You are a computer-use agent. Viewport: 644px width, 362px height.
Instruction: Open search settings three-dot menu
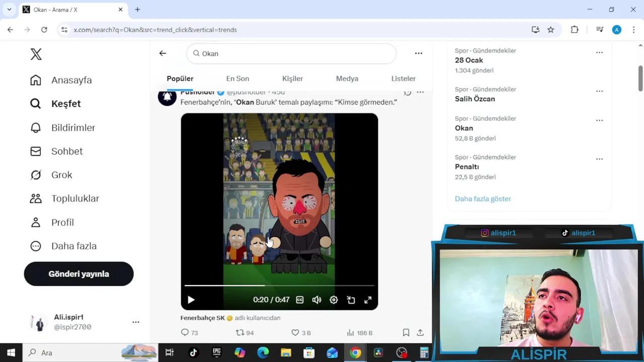[x=419, y=53]
